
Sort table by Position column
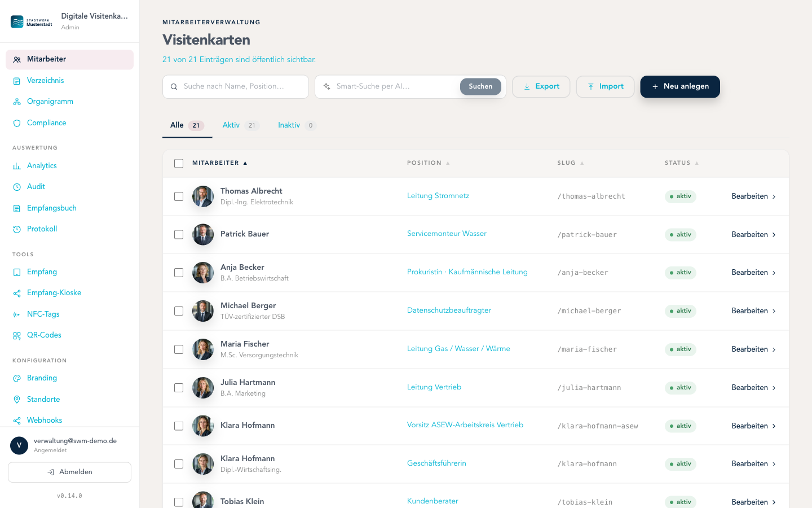click(428, 163)
